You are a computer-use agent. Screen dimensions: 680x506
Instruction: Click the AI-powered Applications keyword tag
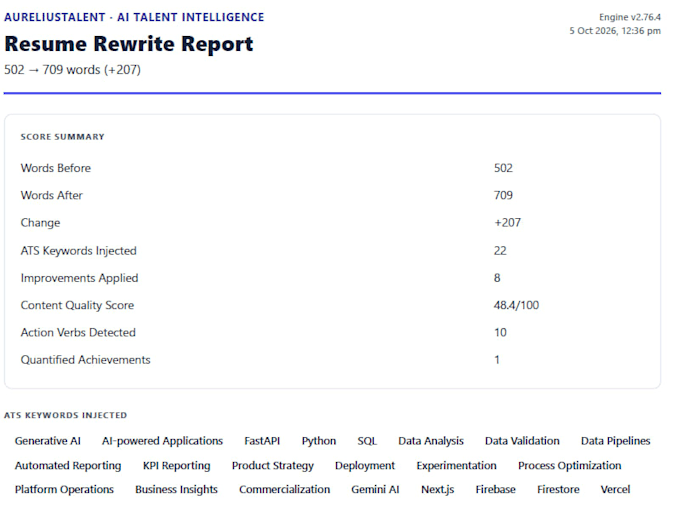coord(162,441)
